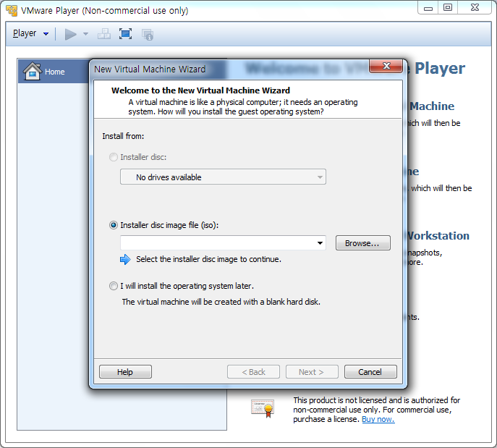This screenshot has height=448, width=497.
Task: Click the Browse... button
Action: click(x=363, y=243)
